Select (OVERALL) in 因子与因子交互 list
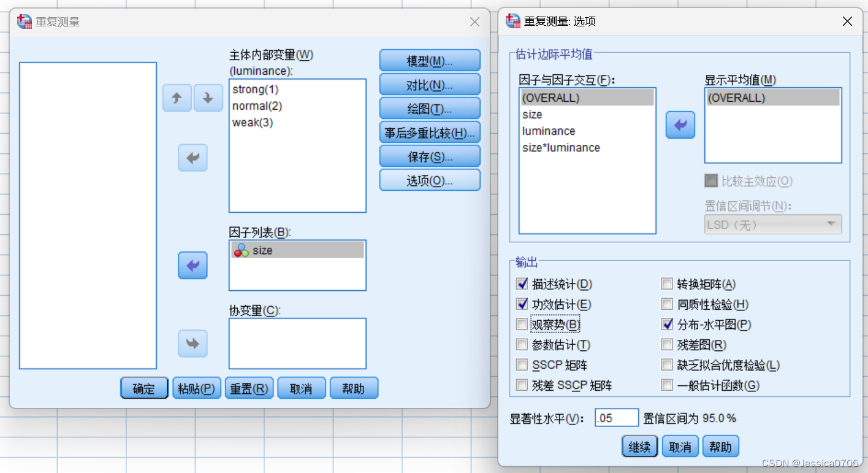This screenshot has width=868, height=473. click(587, 98)
